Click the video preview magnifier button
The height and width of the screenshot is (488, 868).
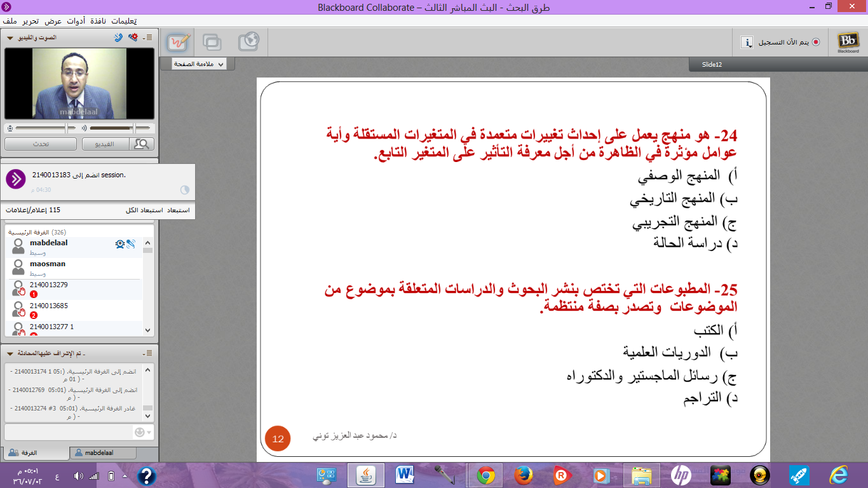tap(142, 144)
